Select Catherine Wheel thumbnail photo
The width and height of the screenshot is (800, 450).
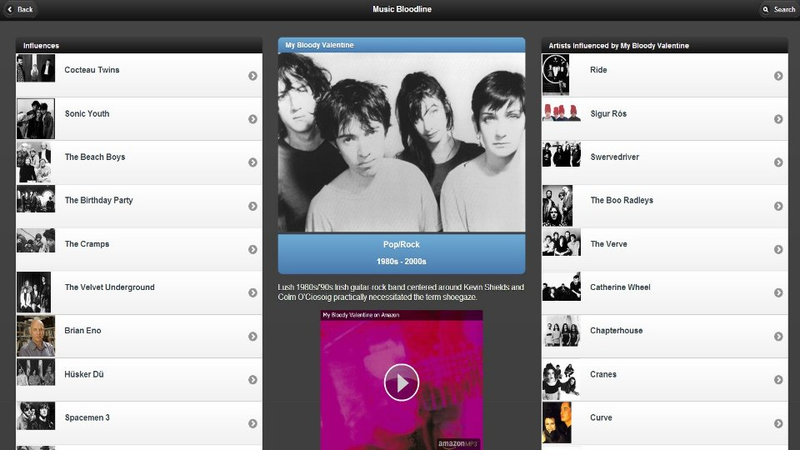coord(561,286)
